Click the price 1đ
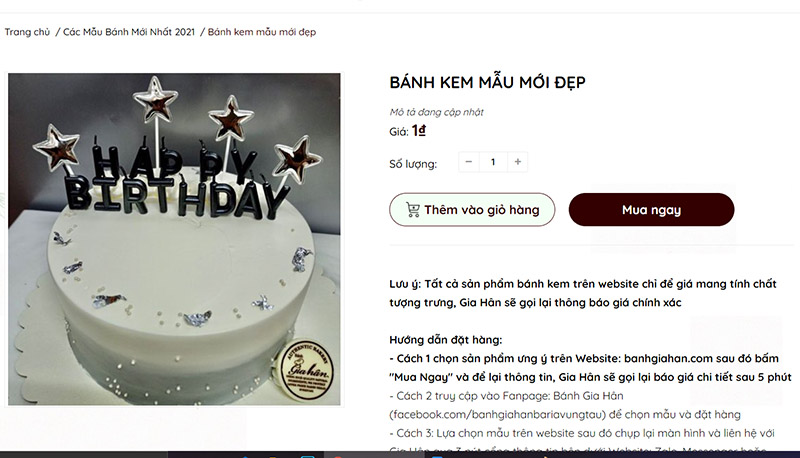 coord(419,130)
